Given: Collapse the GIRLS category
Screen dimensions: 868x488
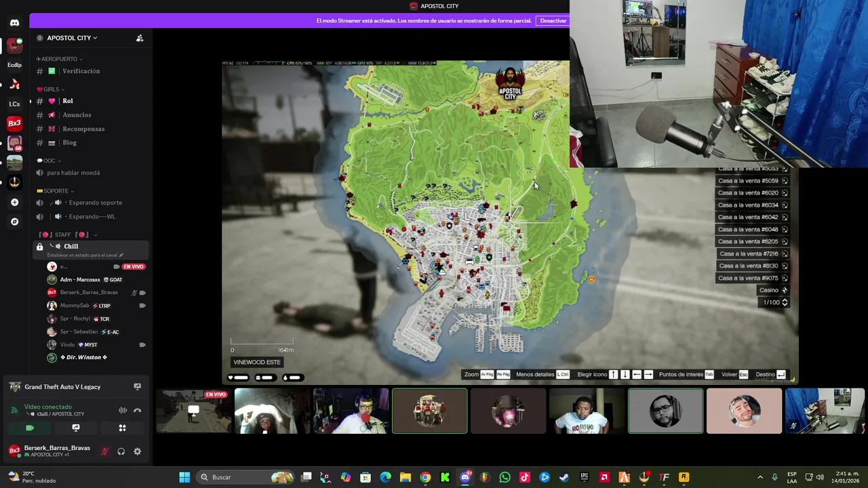Looking at the screenshot, I should pos(51,89).
